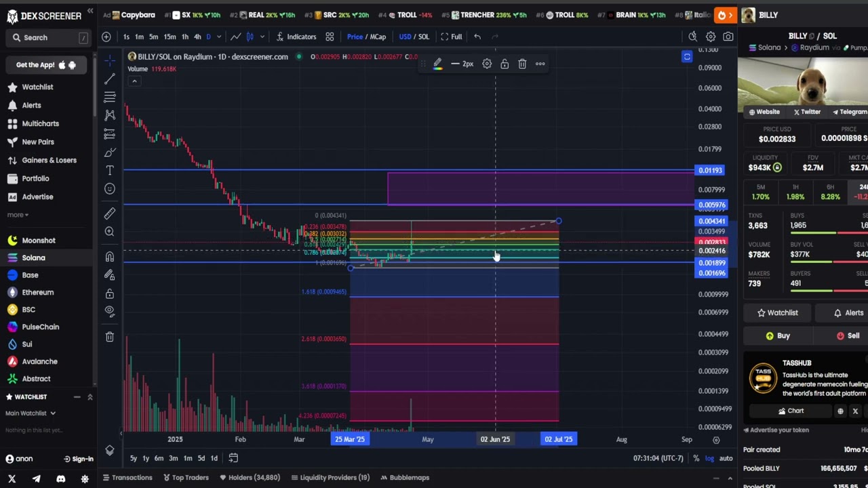This screenshot has height=488, width=868.
Task: Open the Bubblemaps tab
Action: pos(404,477)
